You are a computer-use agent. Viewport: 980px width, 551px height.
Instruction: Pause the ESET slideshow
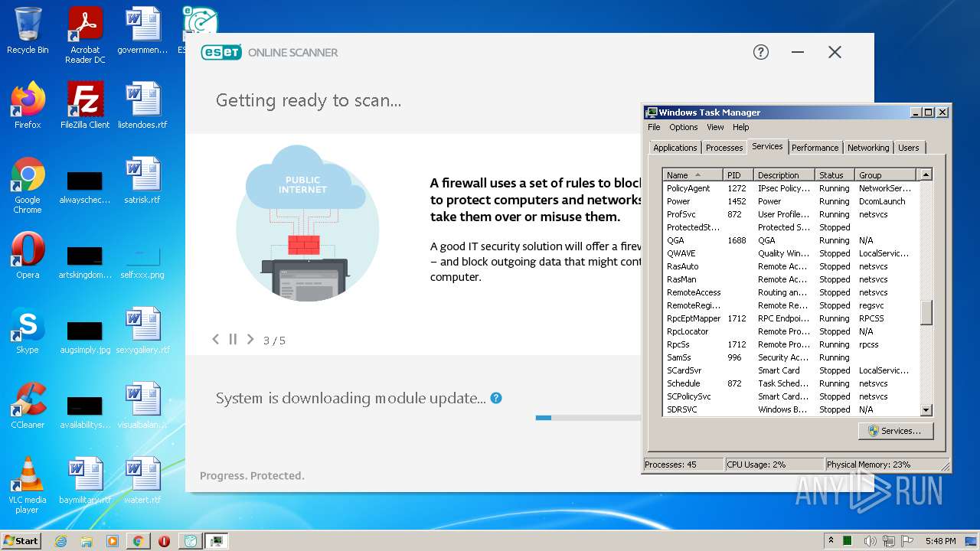pyautogui.click(x=233, y=339)
